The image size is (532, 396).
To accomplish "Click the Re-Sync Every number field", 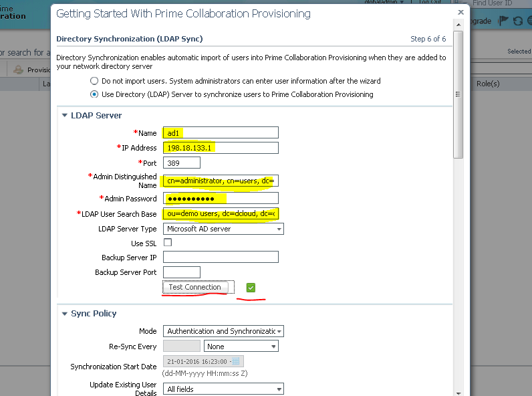I will pos(182,346).
